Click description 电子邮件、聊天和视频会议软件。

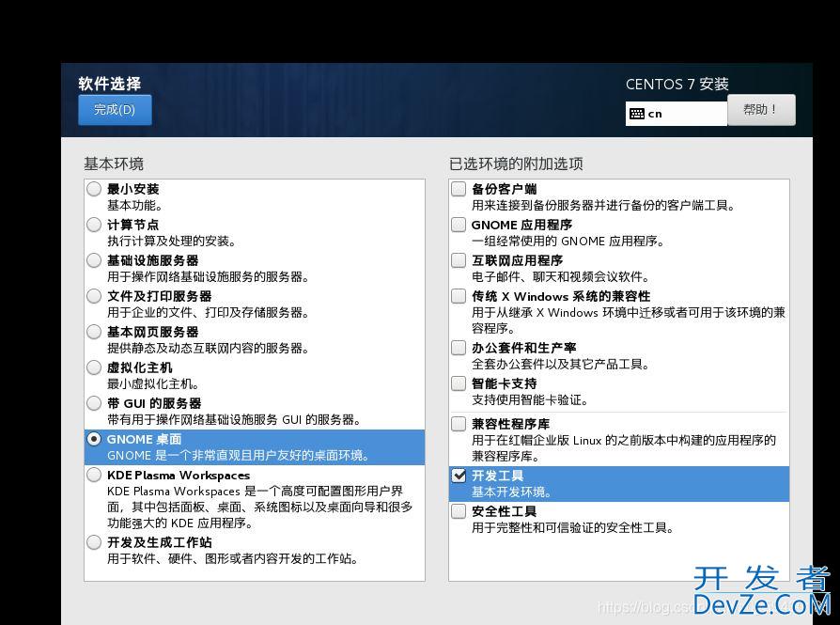click(561, 277)
